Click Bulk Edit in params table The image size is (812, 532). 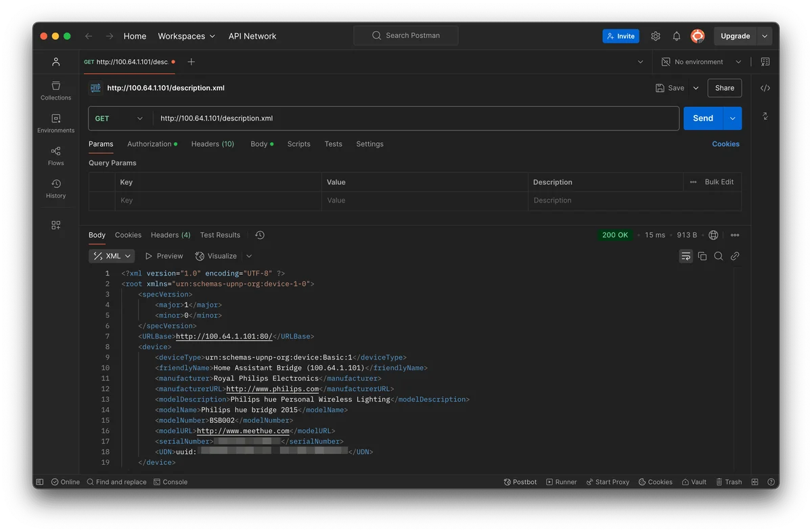(x=719, y=182)
